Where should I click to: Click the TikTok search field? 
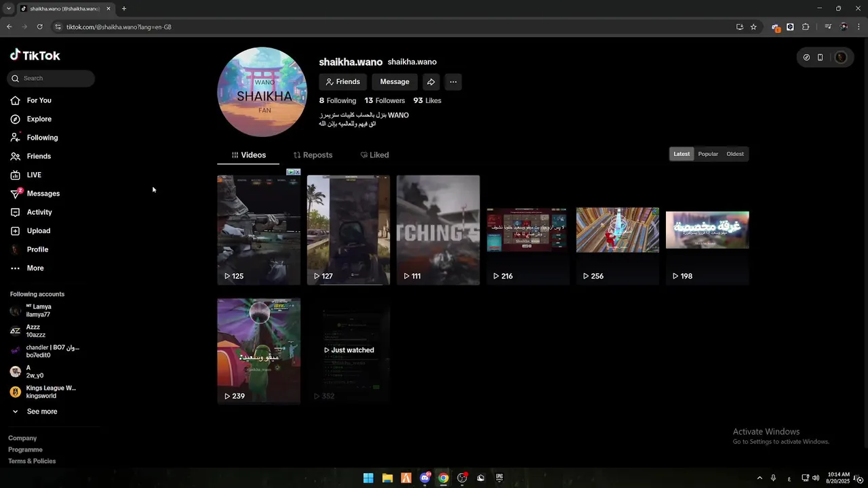[x=51, y=79]
